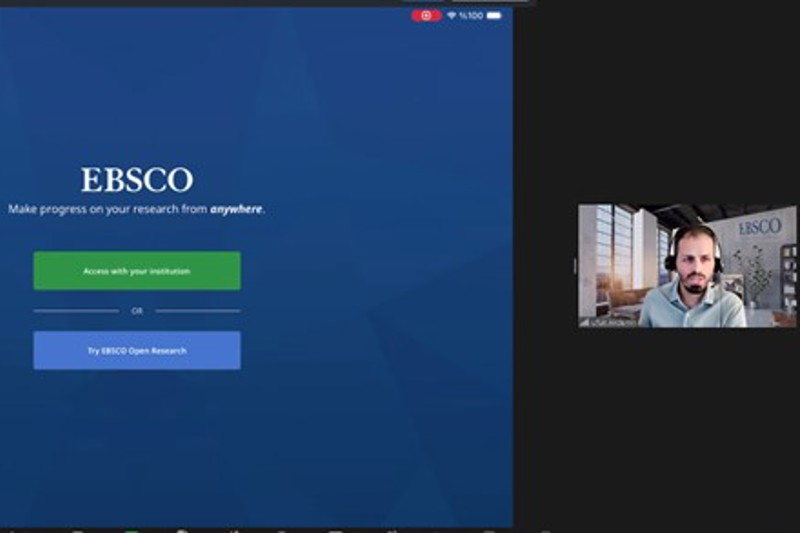The image size is (800, 533).
Task: Click the EBSCO sign in webcam background
Action: click(x=760, y=227)
